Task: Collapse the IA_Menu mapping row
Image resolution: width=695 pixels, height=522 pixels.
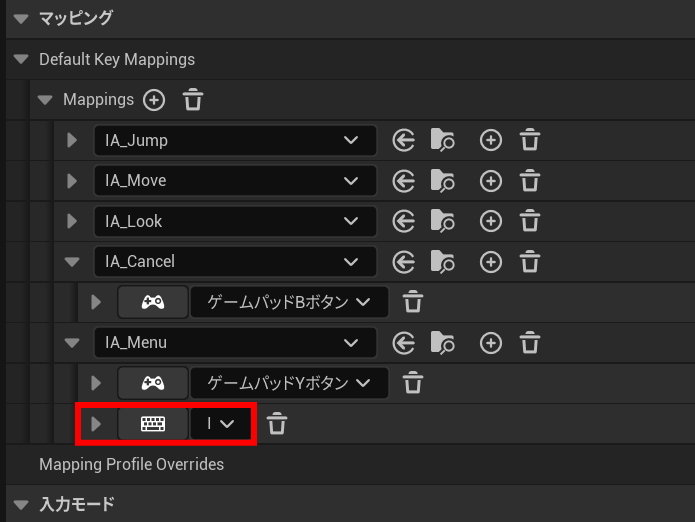Action: (x=72, y=343)
